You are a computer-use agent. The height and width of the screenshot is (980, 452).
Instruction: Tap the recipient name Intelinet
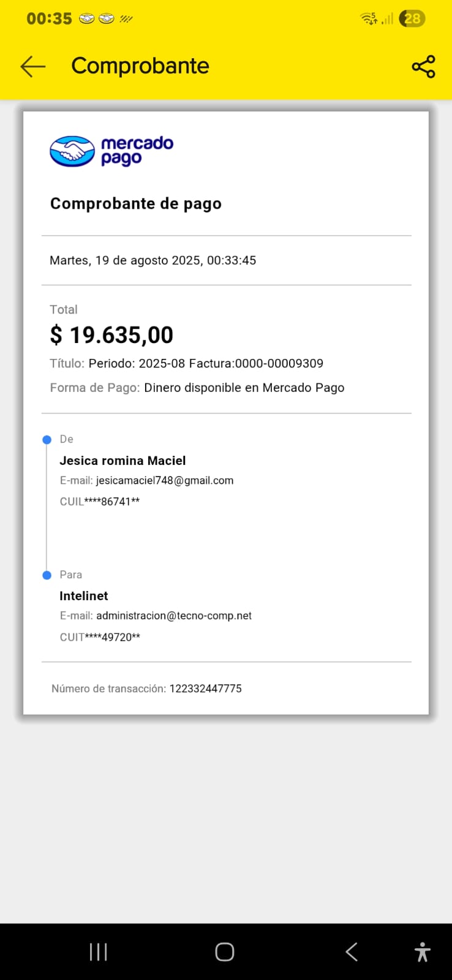[x=84, y=596]
